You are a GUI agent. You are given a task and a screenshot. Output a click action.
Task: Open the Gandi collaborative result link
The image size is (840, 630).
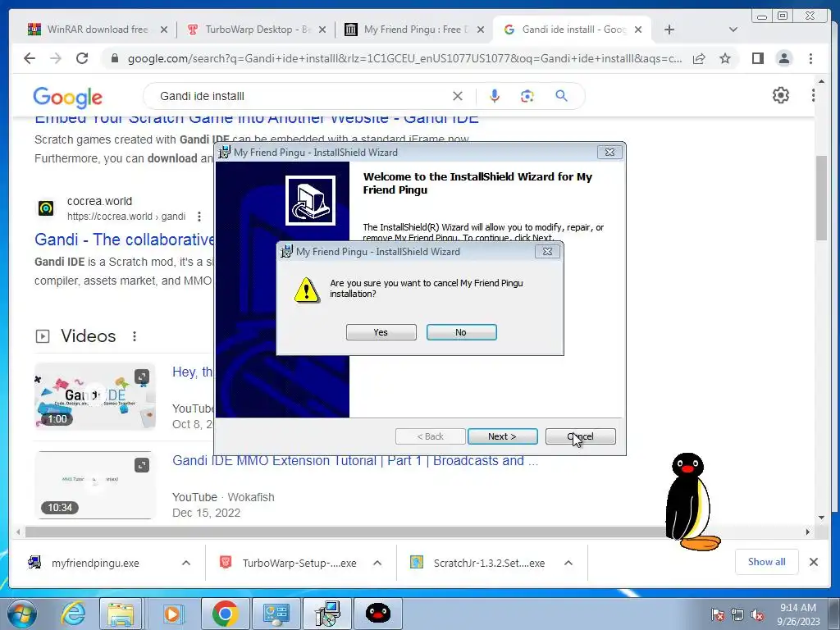[125, 240]
